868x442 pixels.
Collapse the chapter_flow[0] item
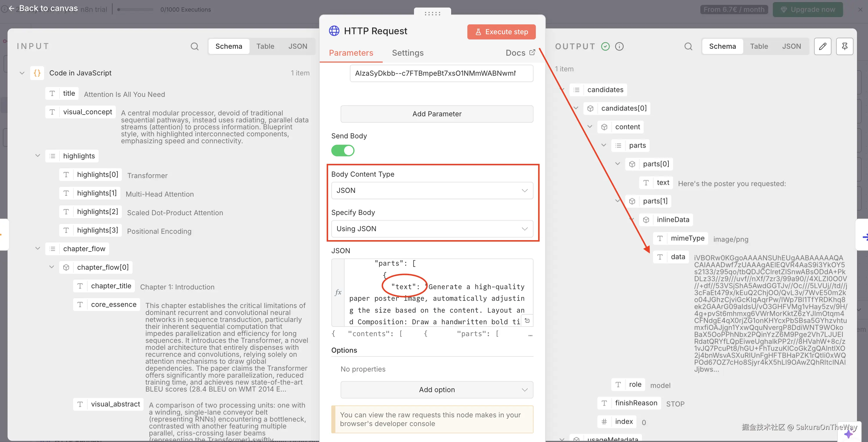(52, 267)
